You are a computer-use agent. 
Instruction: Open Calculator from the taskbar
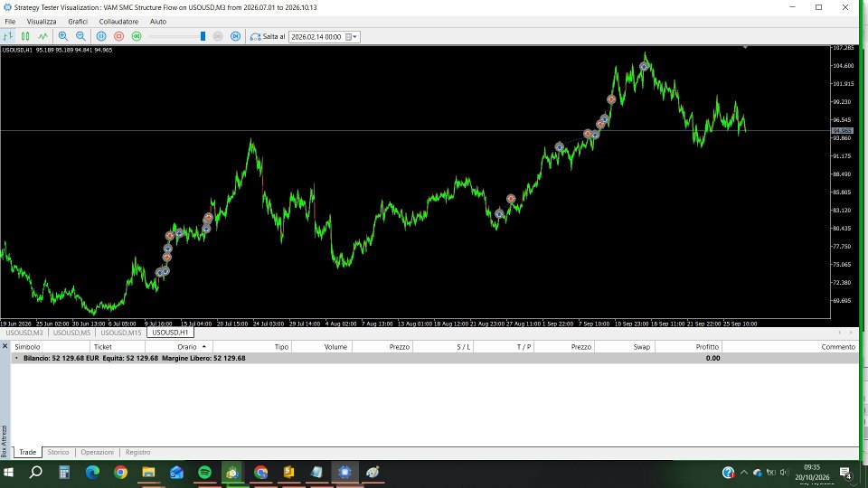[x=64, y=473]
